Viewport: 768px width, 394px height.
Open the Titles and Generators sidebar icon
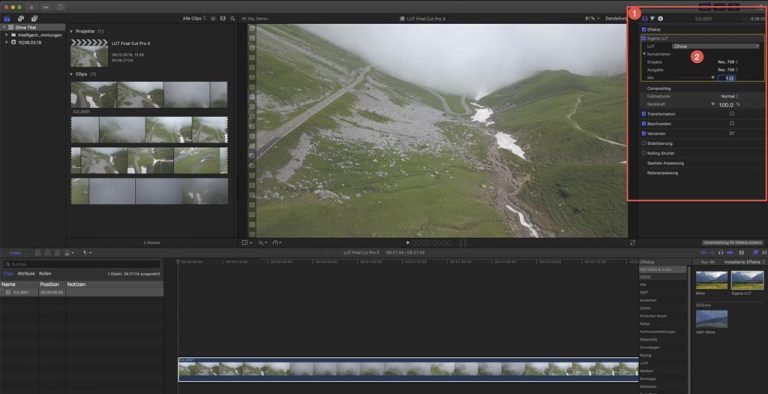[34, 19]
